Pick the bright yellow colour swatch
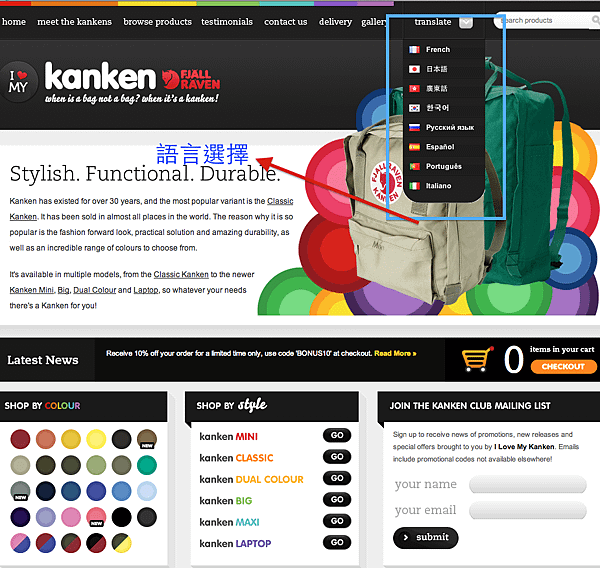 [96, 439]
